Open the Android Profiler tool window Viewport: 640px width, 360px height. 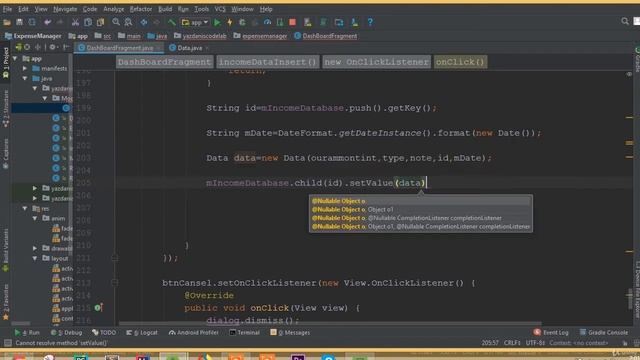[x=193, y=333]
